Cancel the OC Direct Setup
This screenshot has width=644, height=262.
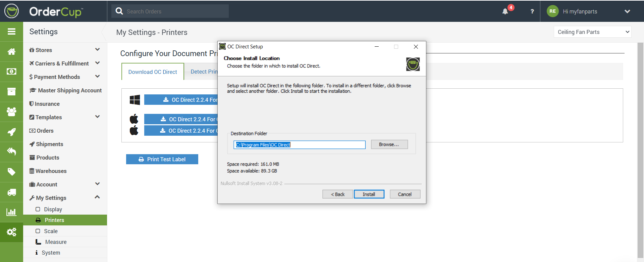405,194
